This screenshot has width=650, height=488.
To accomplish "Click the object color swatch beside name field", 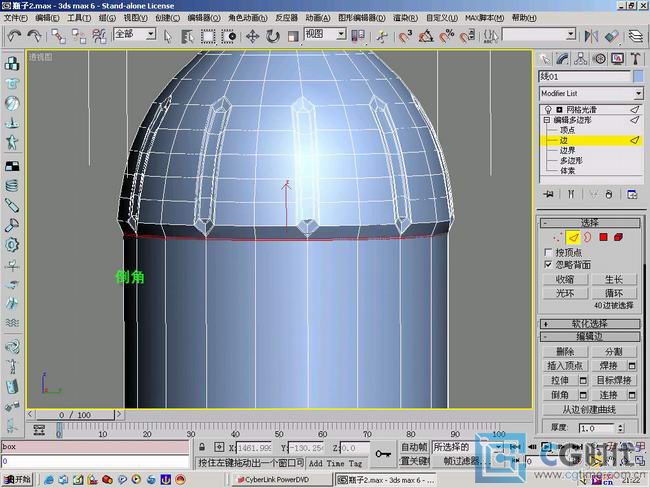I will pyautogui.click(x=638, y=76).
